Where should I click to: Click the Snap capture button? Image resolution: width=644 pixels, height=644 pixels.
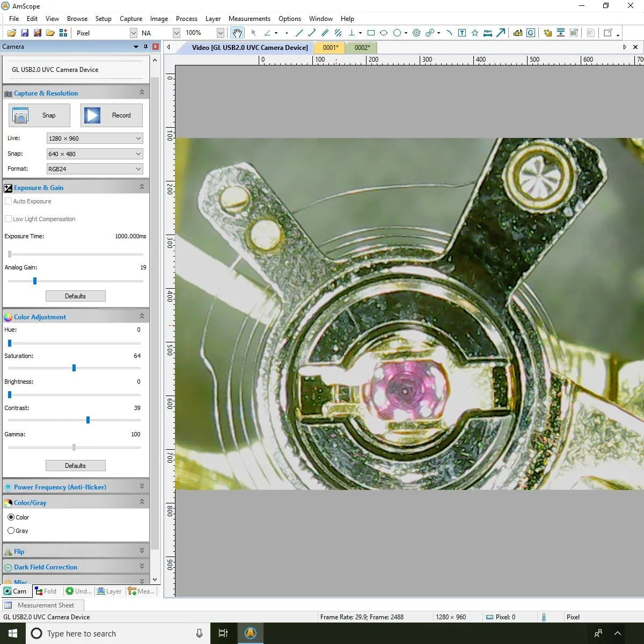(x=39, y=115)
